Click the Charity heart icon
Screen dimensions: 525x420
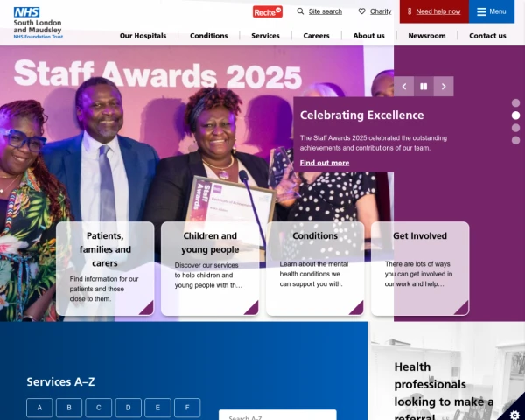[x=361, y=11]
